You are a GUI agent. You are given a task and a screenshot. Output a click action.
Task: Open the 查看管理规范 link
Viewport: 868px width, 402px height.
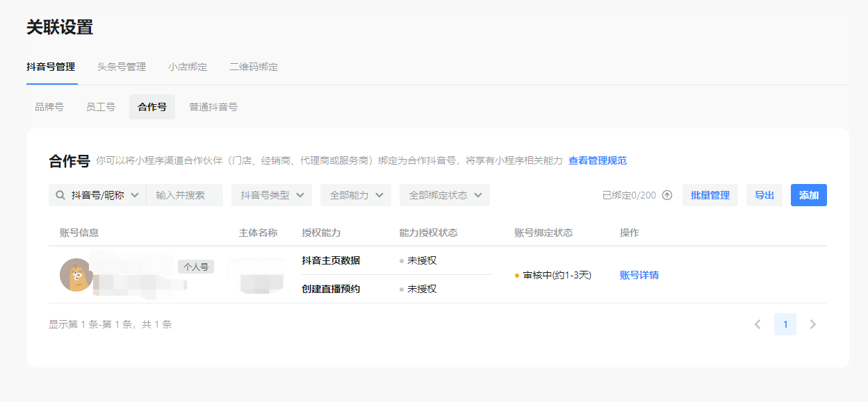[598, 160]
